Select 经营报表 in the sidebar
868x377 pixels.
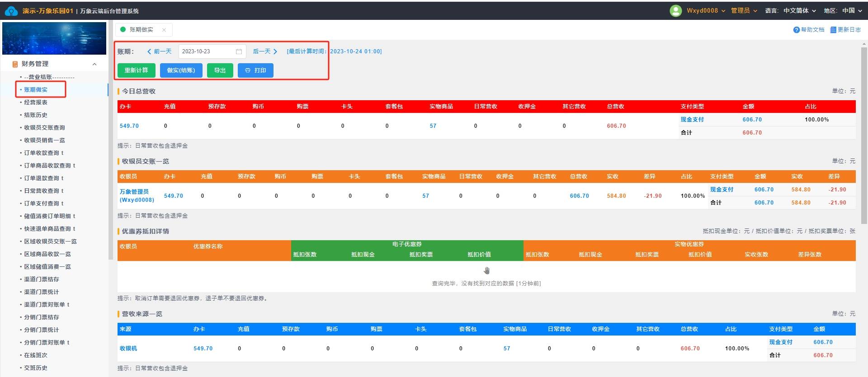(x=36, y=102)
